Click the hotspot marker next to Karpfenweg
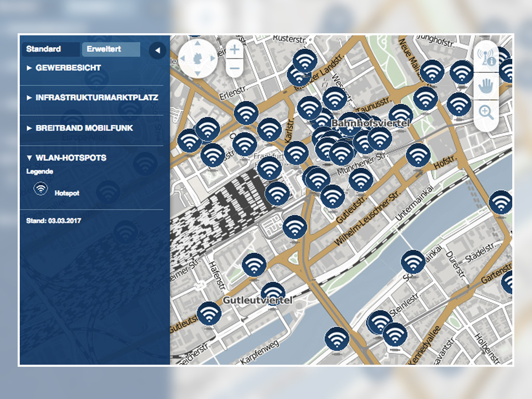Screen dimensions: 532x399 [336, 339]
